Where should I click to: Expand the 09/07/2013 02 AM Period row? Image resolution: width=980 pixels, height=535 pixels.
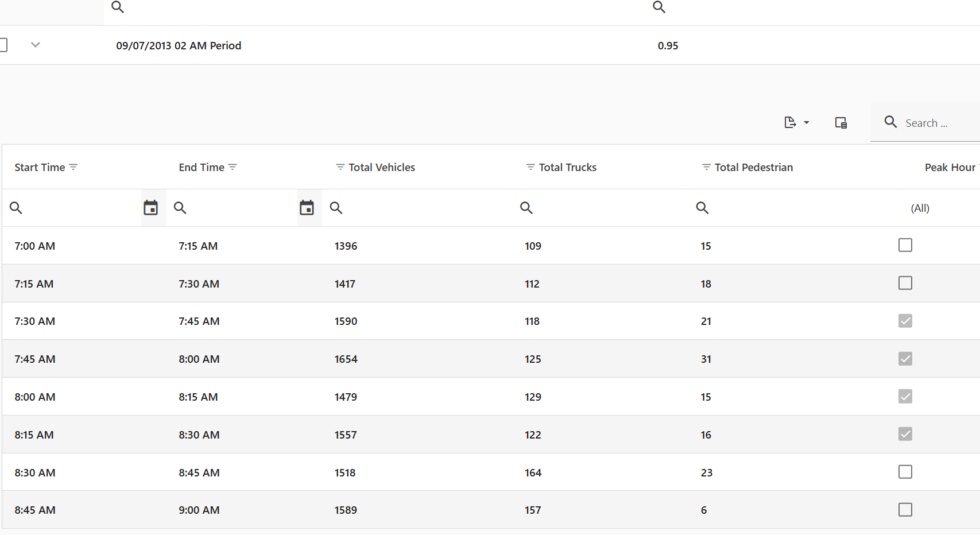tap(36, 45)
